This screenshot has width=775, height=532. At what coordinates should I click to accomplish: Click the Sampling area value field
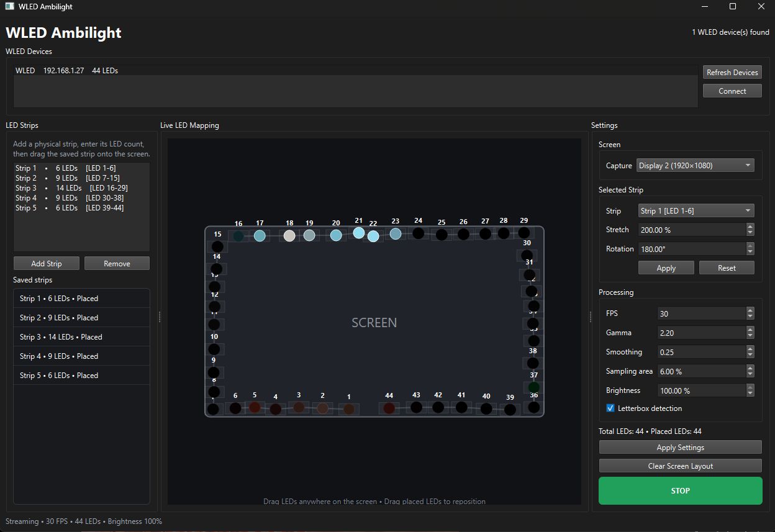(701, 372)
